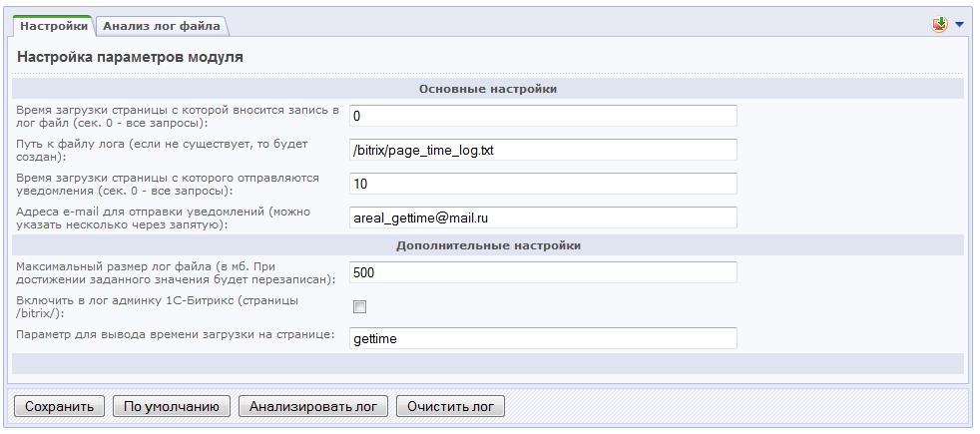Click the Основные настройки section header
Viewport: 980px width, 434px height.
(x=487, y=89)
